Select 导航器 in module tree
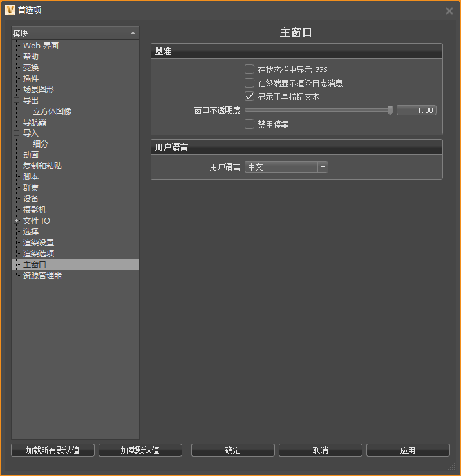Image resolution: width=461 pixels, height=476 pixels. coord(35,122)
